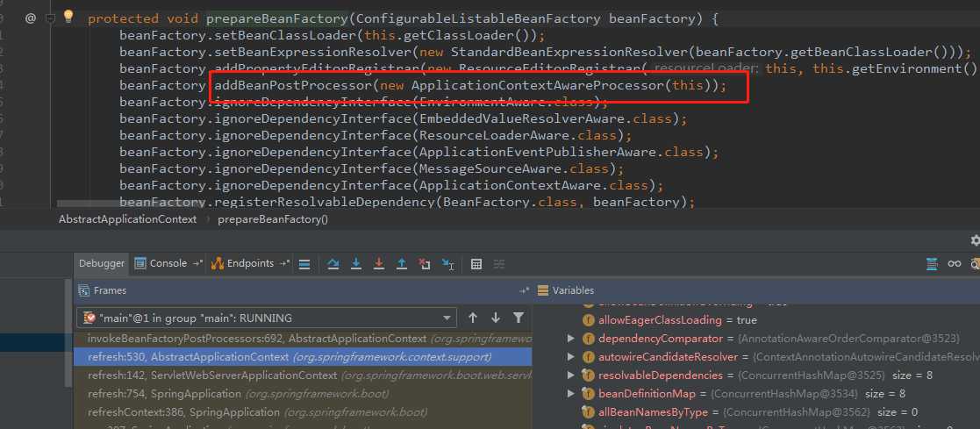
Task: Toggle the frames filter funnel icon
Action: coord(519,318)
